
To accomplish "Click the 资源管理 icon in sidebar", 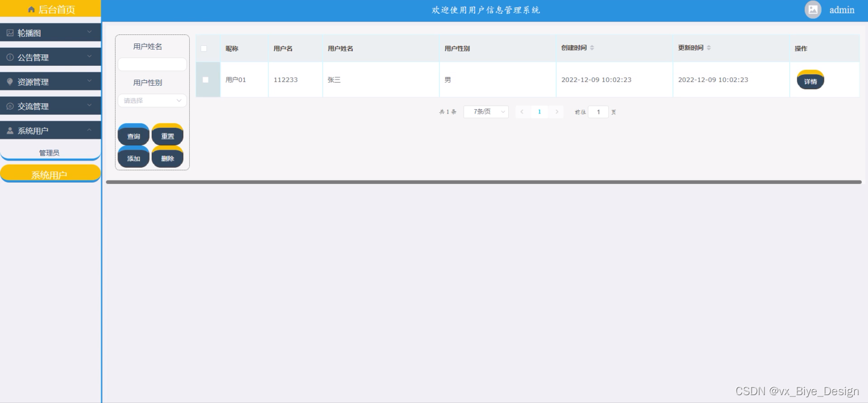I will click(x=10, y=81).
